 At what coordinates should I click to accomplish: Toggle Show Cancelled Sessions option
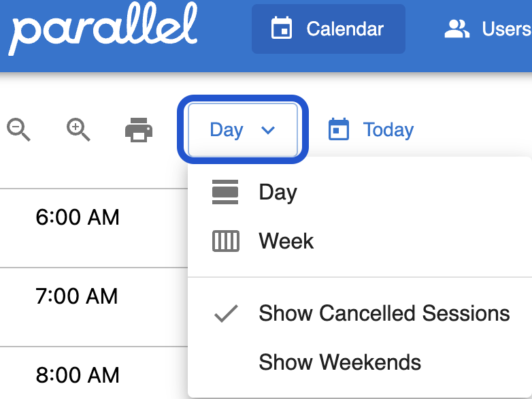tap(384, 313)
